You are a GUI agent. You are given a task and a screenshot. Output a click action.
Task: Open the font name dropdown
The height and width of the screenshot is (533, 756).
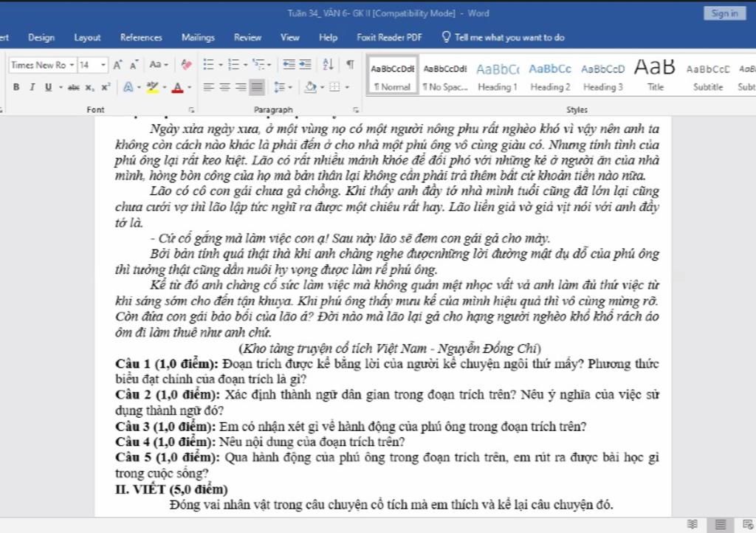[72, 64]
